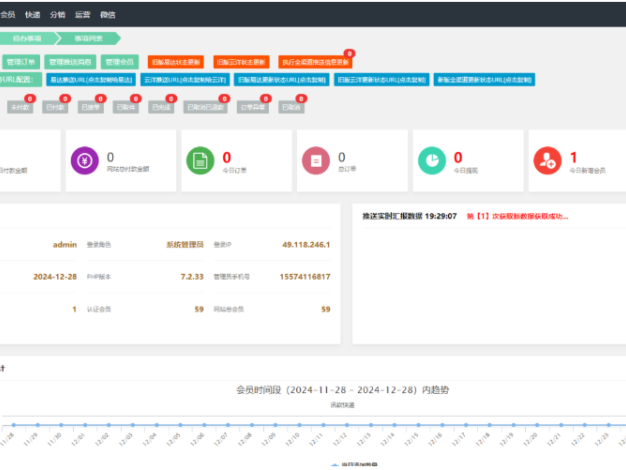
Task: Open the 运营 top navigation menu
Action: point(83,15)
